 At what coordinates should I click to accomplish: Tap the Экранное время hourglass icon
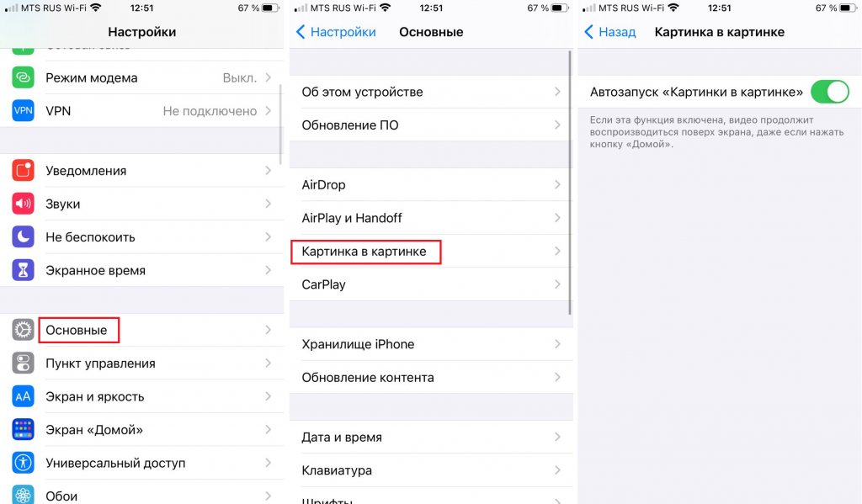[x=23, y=270]
